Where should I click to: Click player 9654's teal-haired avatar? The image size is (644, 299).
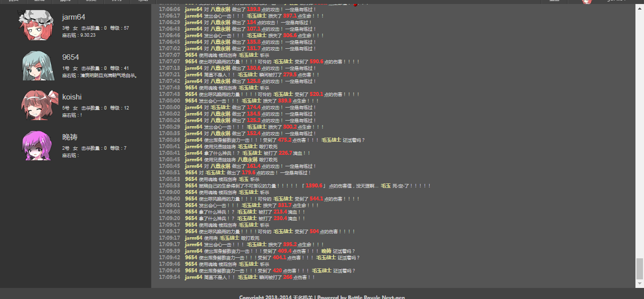[x=36, y=65]
